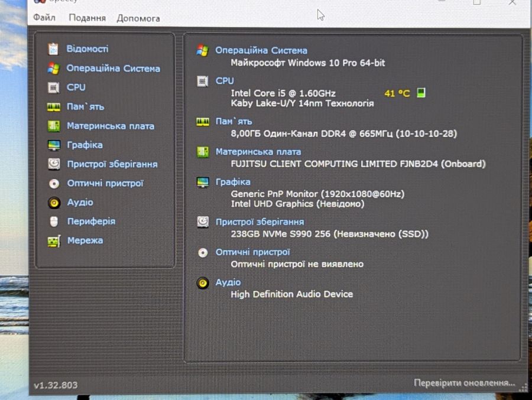The width and height of the screenshot is (532, 400).
Task: Select Пам`ять in the sidebar
Action: (85, 107)
